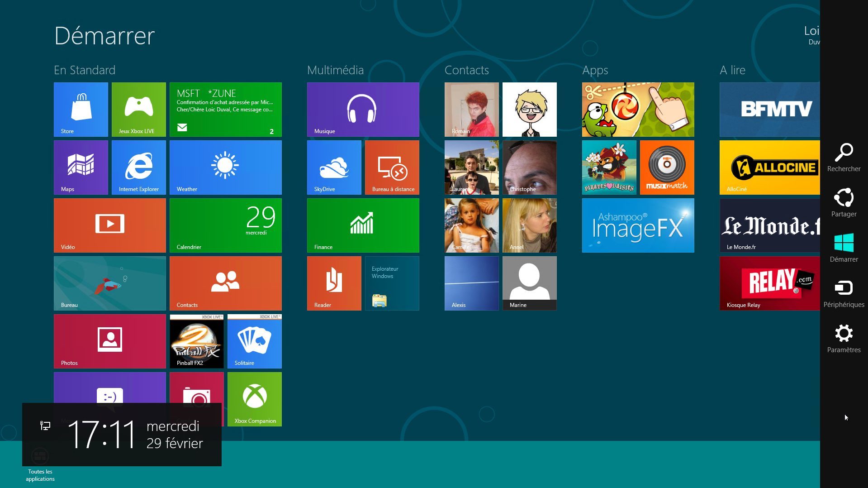Open the Musique headphones tile
Image resolution: width=868 pixels, height=488 pixels.
(x=363, y=109)
